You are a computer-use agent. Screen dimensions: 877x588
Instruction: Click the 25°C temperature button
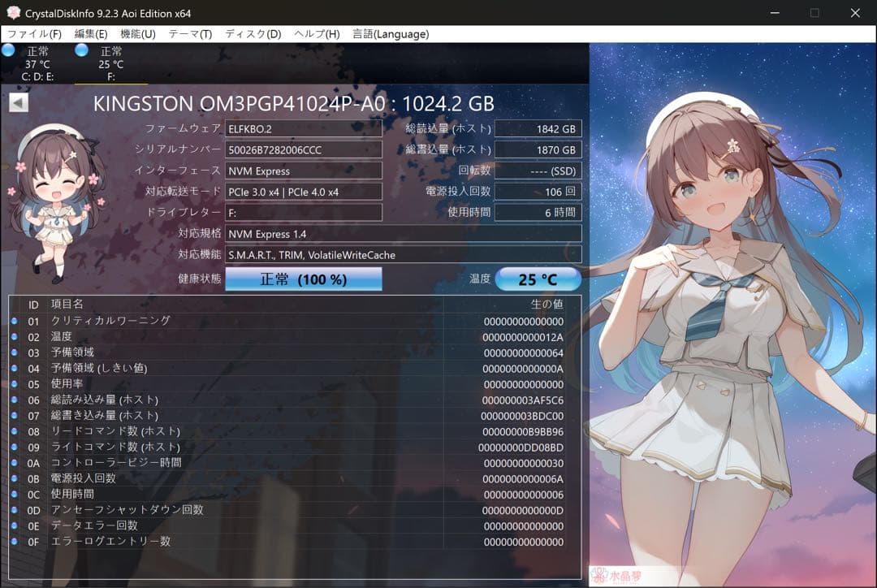click(x=538, y=279)
